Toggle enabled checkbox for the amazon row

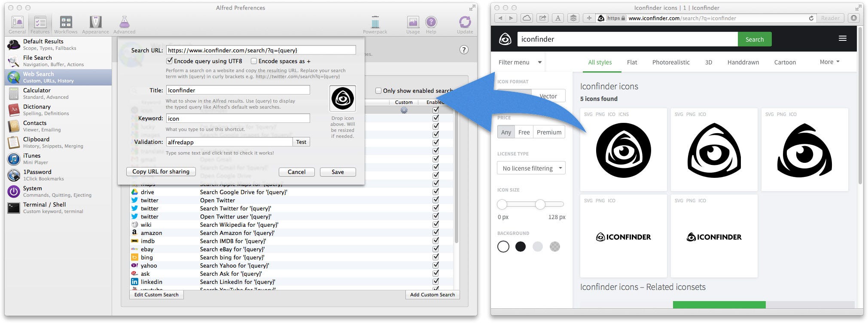tap(436, 232)
